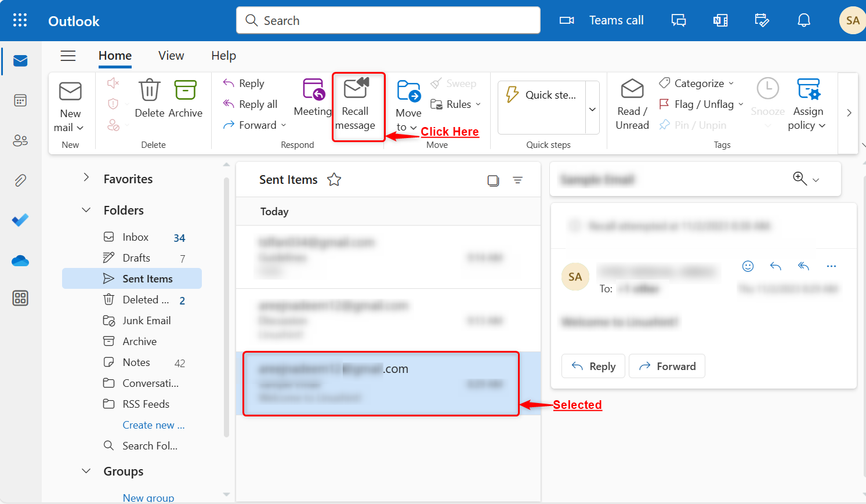866x504 pixels.
Task: Toggle the hamburger navigation pane button
Action: 68,56
